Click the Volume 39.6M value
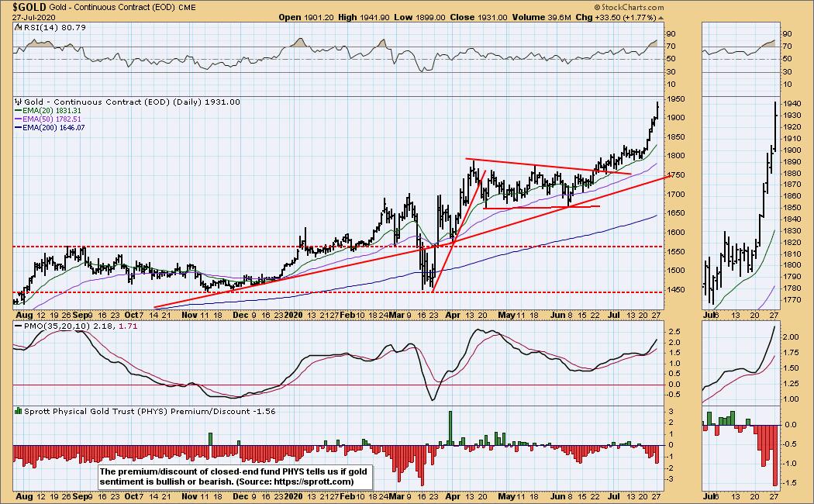814x504 pixels. (541, 17)
